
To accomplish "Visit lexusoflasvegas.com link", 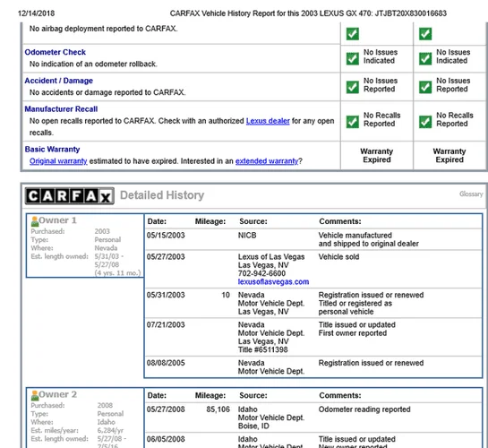I will click(273, 281).
